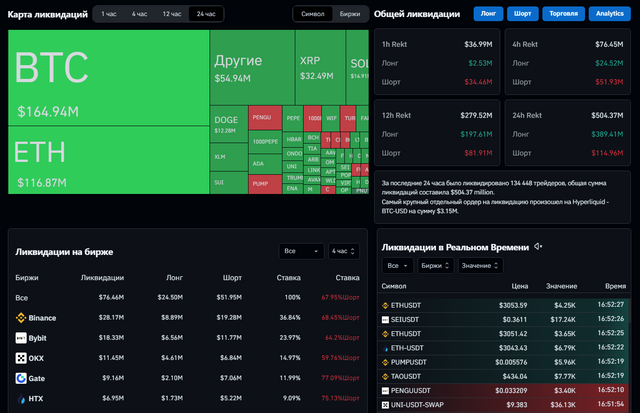This screenshot has height=413, width=640.
Task: Click the Binance liquidation value $28.17M
Action: [111, 318]
